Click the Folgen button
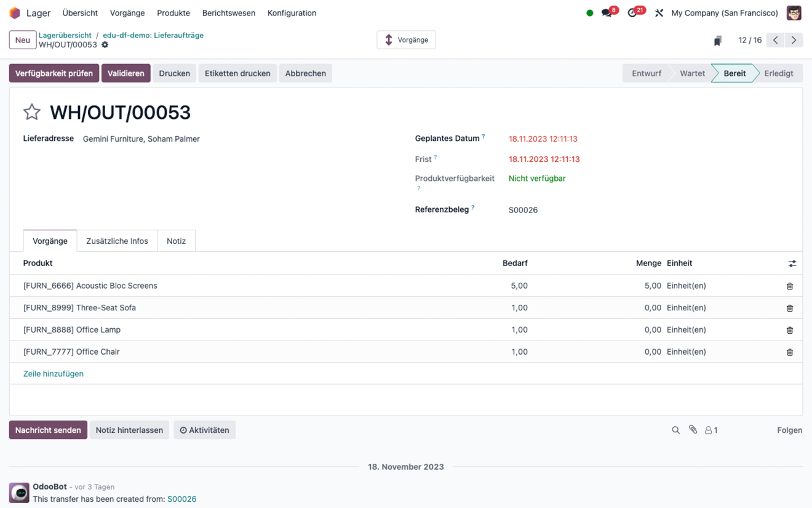Image resolution: width=812 pixels, height=508 pixels. 790,430
